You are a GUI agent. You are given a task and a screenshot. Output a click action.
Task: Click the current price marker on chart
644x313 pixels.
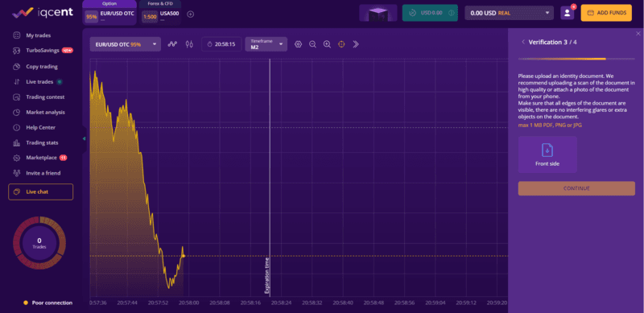click(184, 256)
